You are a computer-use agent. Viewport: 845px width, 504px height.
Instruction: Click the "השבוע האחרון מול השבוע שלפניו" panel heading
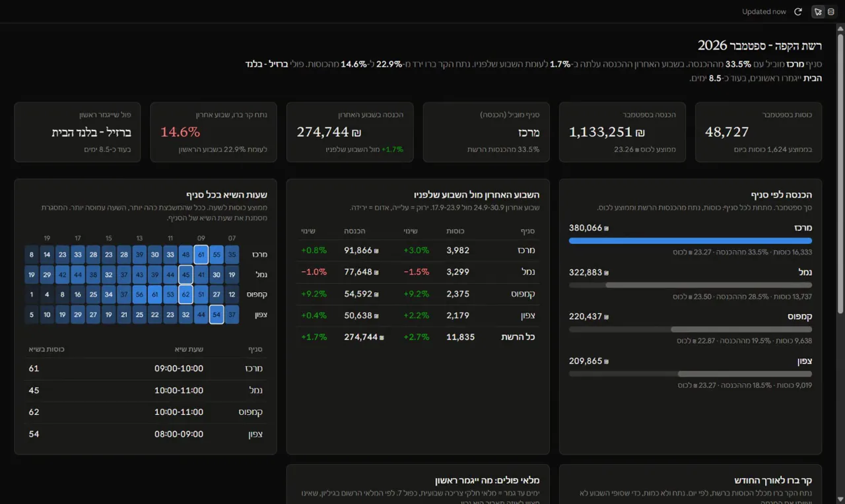coord(477,195)
